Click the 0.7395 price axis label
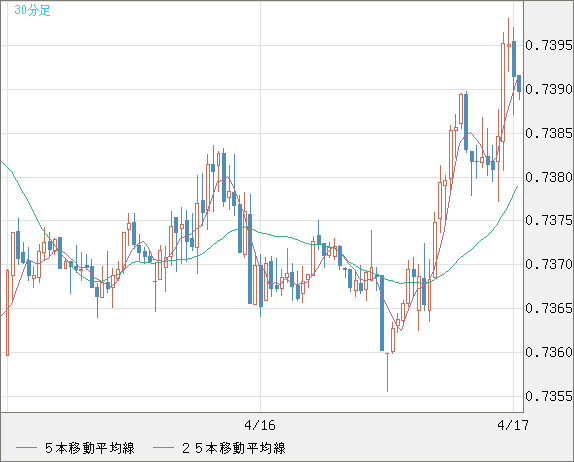Image resolution: width=574 pixels, height=462 pixels. 549,45
